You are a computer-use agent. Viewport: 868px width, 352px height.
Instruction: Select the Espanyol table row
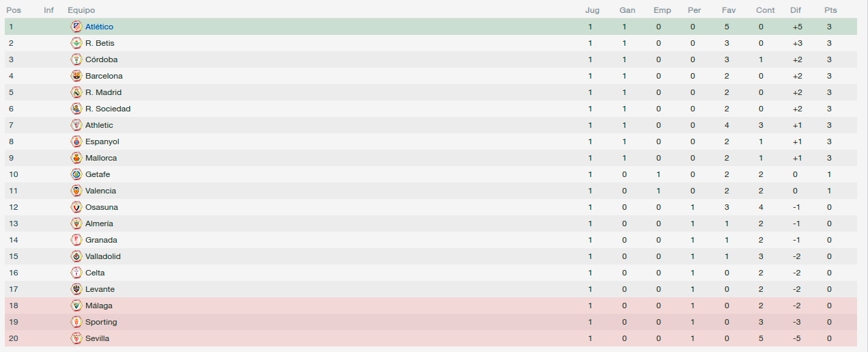pos(431,141)
